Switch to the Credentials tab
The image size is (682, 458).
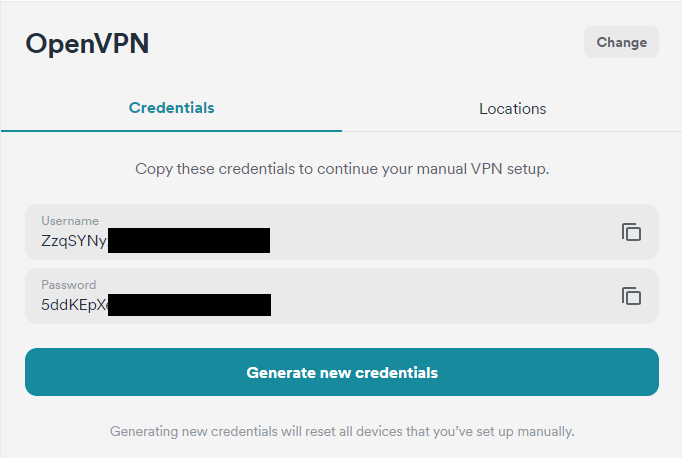tap(171, 108)
